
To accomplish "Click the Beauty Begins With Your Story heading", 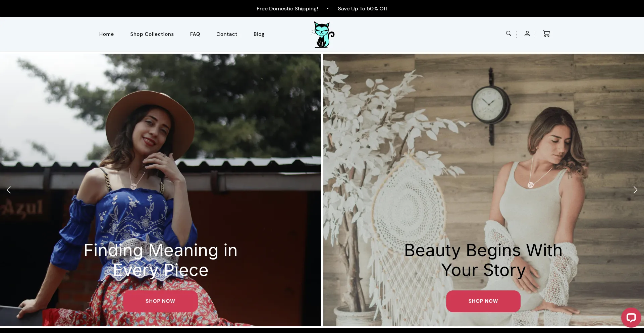I will (483, 260).
